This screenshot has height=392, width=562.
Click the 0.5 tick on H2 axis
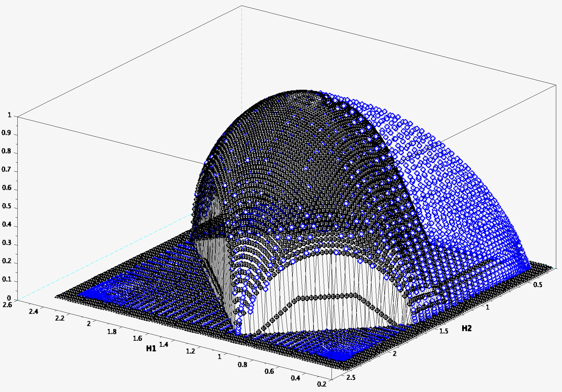pyautogui.click(x=538, y=285)
